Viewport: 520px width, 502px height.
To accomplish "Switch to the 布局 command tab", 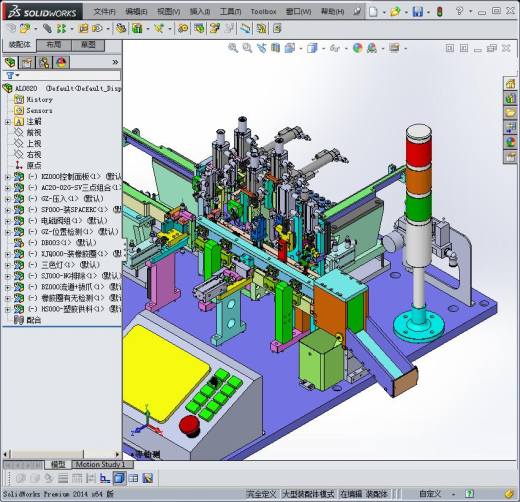I will 53,45.
